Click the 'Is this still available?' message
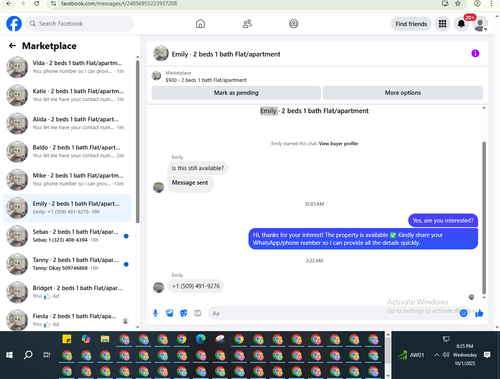500x379 pixels. point(198,168)
